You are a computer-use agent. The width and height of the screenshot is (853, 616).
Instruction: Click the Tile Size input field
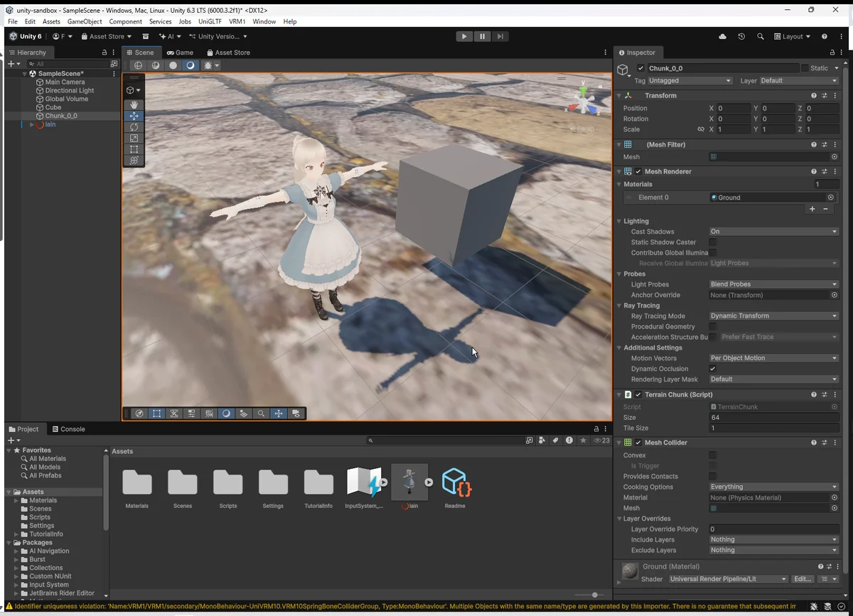pyautogui.click(x=773, y=428)
